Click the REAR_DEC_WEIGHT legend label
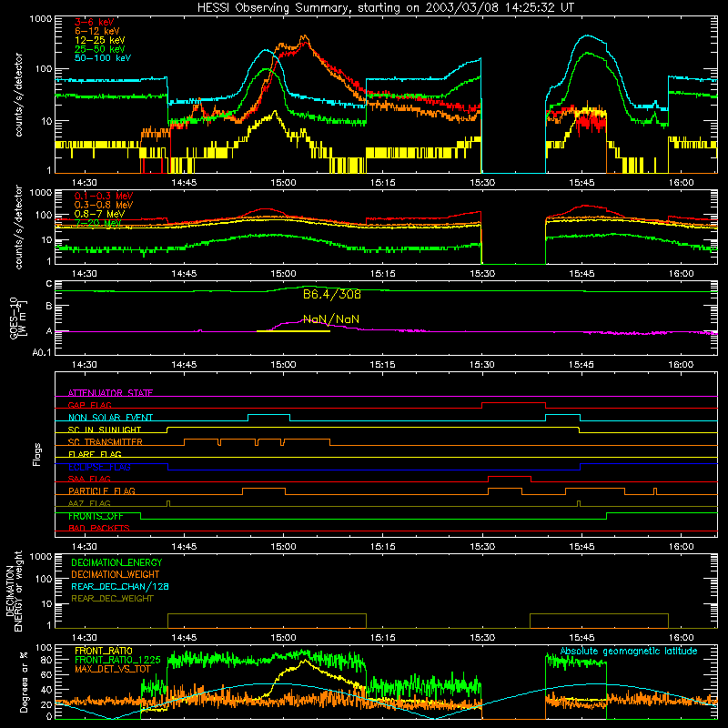Viewport: 728px width, 728px height. point(112,599)
